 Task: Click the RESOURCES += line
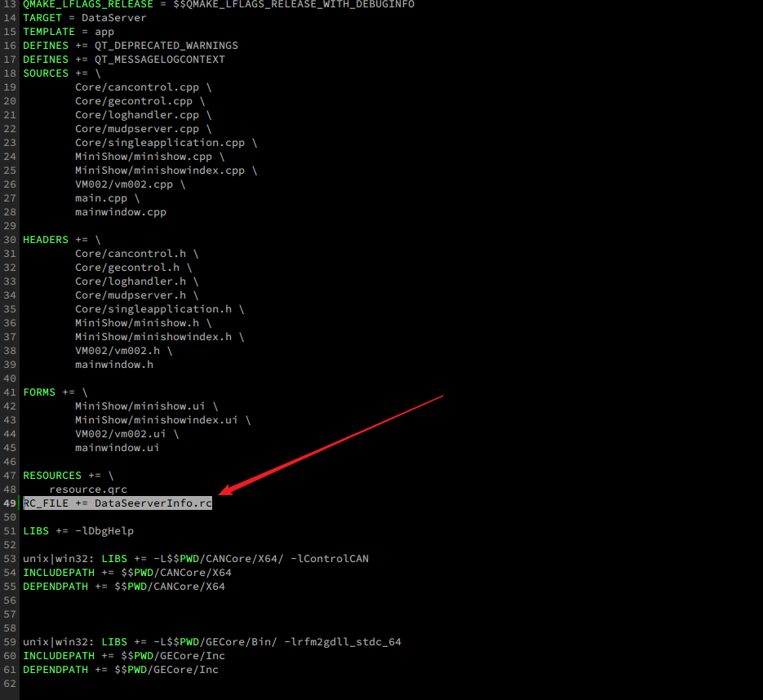(68, 476)
